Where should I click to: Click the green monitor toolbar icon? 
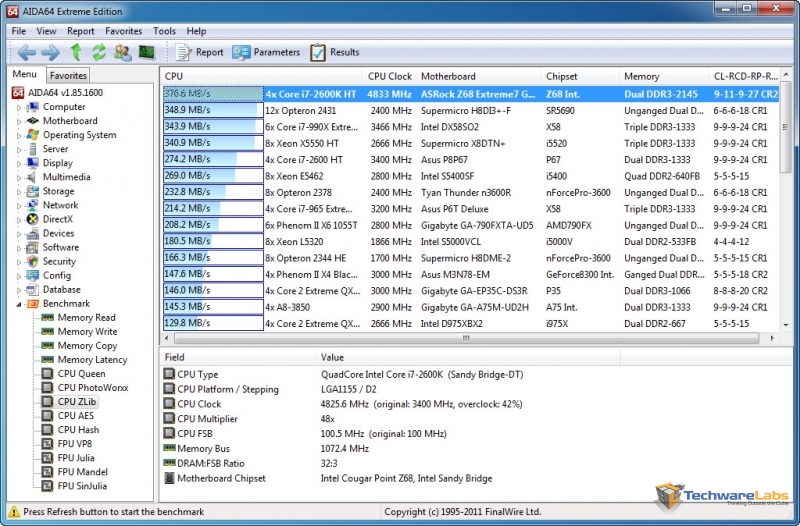click(x=147, y=52)
